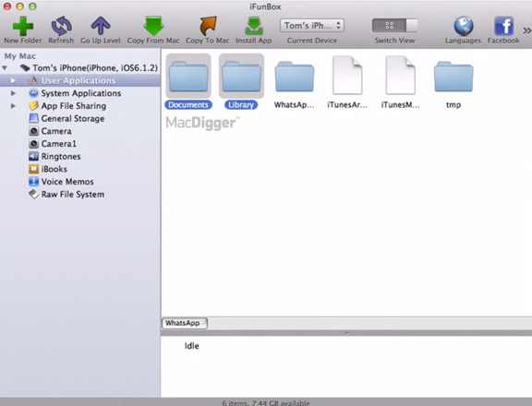Select the Camera1 sidebar icon
This screenshot has height=406, width=532.
tap(33, 144)
